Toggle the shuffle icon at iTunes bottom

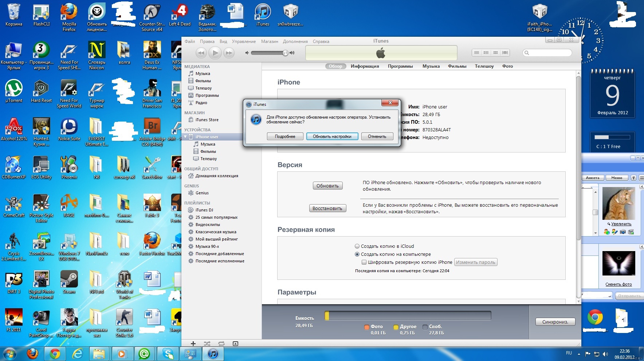click(207, 344)
